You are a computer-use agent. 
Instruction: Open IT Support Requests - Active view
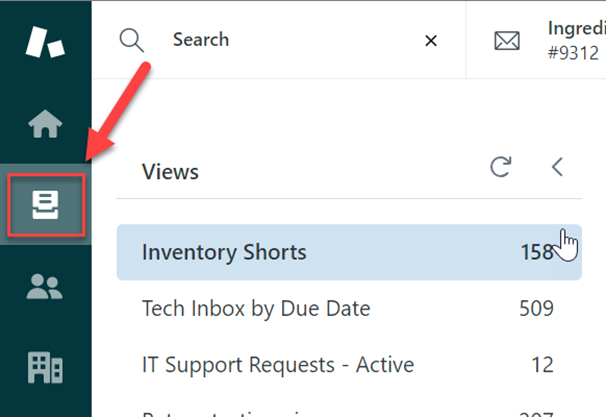click(x=278, y=364)
